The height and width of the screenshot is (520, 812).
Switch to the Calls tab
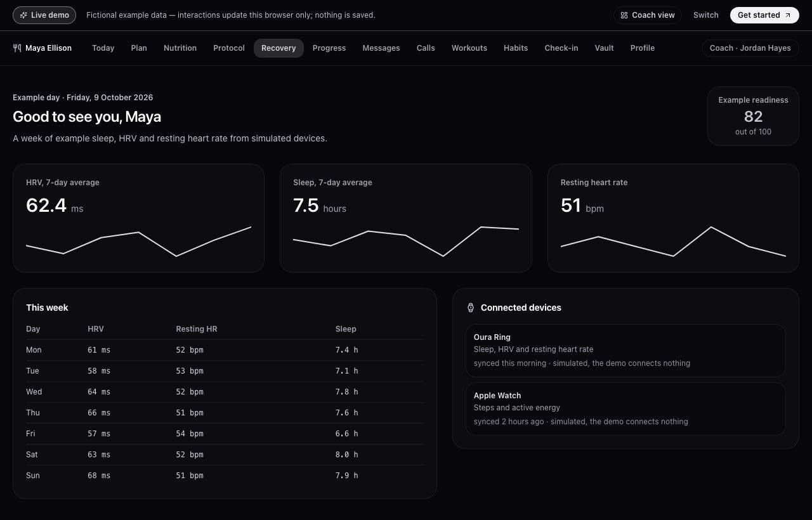[x=426, y=48]
